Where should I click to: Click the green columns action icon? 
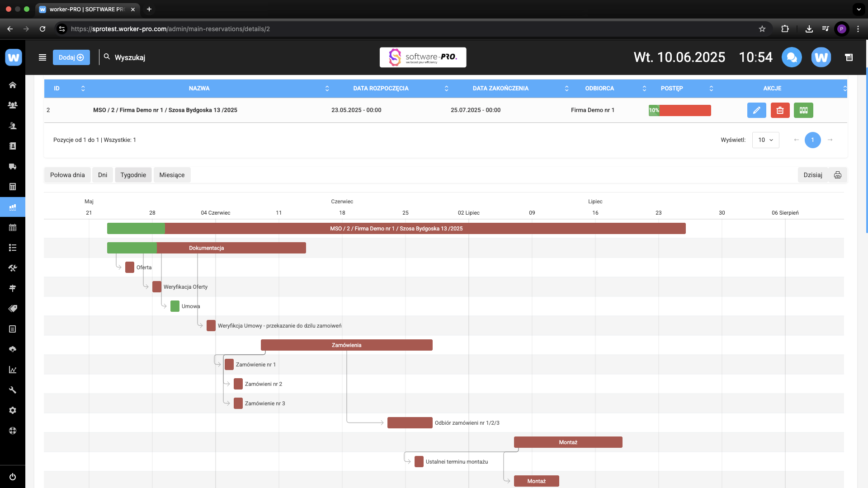[x=803, y=110]
